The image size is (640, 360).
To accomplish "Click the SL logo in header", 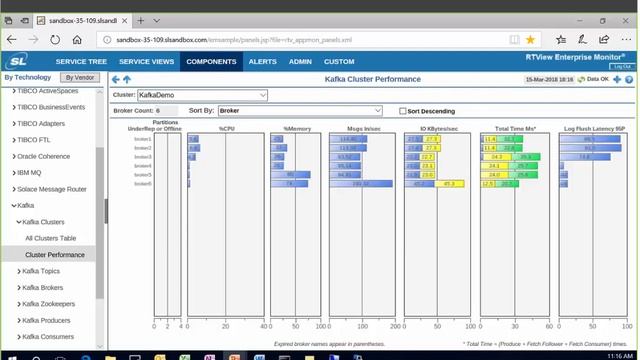I will [x=18, y=61].
